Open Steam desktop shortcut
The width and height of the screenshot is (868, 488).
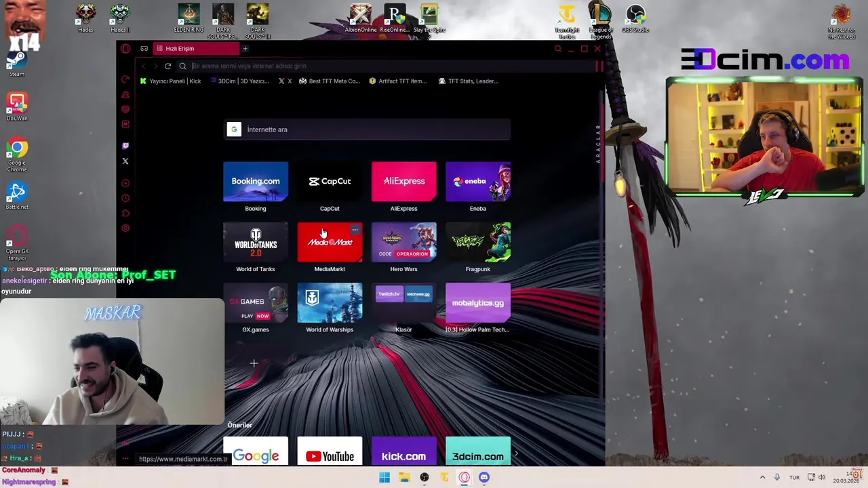17,64
